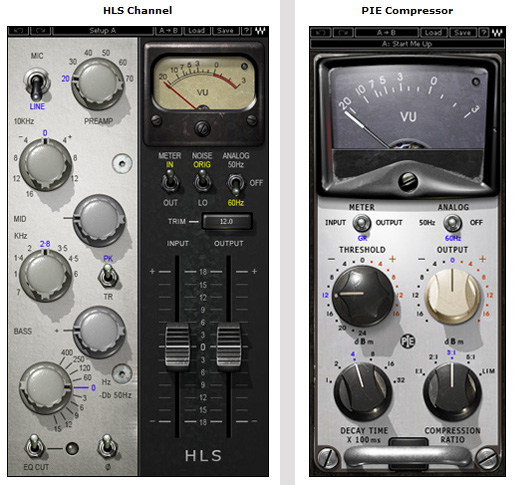Click the Waves logo in HLS Channel
The image size is (515, 485).
(x=260, y=31)
